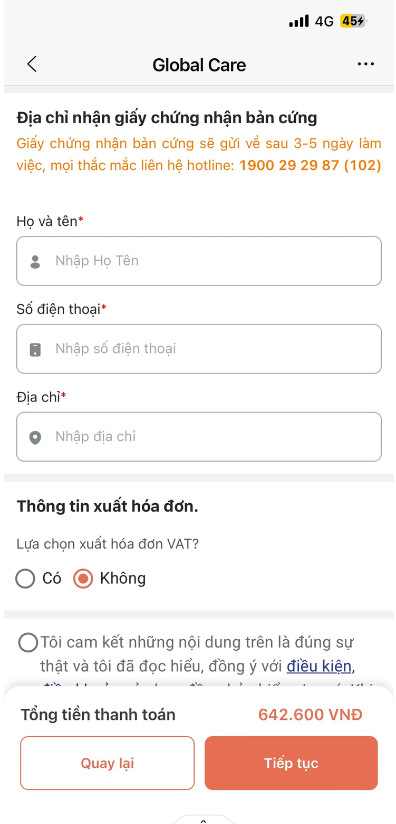Image resolution: width=396 pixels, height=824 pixels.
Task: Click the 'Quay lại' button
Action: click(x=107, y=763)
